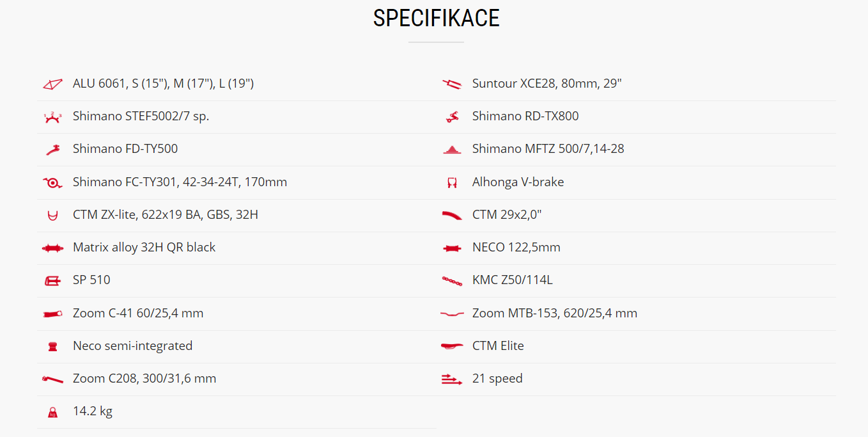
Task: Select the Matrix alloy 32H QR black text
Action: point(144,248)
